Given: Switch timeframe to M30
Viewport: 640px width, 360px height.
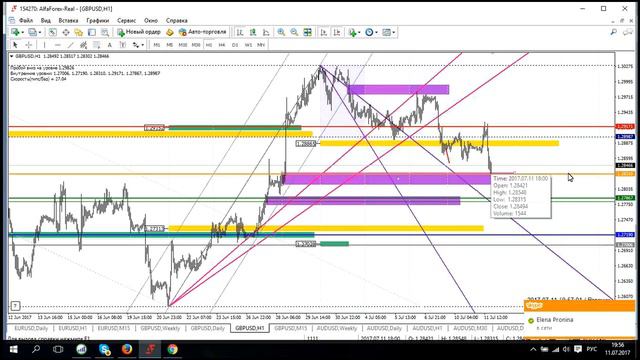Looking at the screenshot, I should (196, 45).
